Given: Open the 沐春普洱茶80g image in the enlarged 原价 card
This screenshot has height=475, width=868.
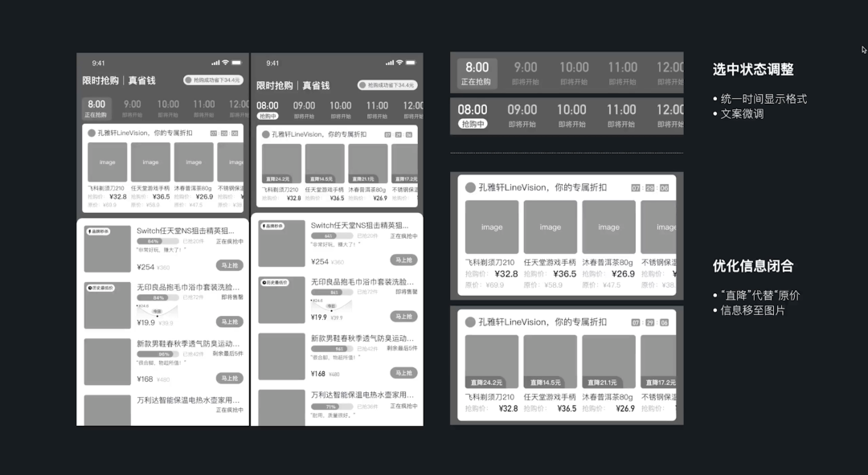Looking at the screenshot, I should pos(609,227).
